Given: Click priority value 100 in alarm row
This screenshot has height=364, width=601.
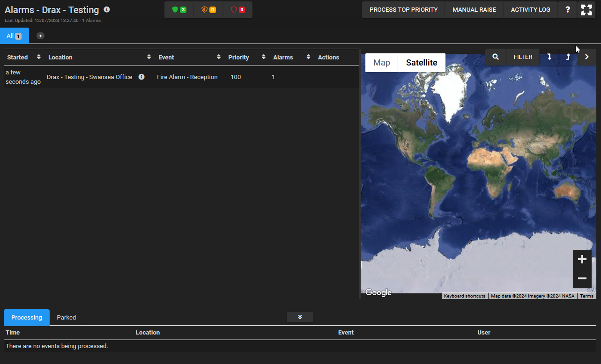Looking at the screenshot, I should coord(236,77).
